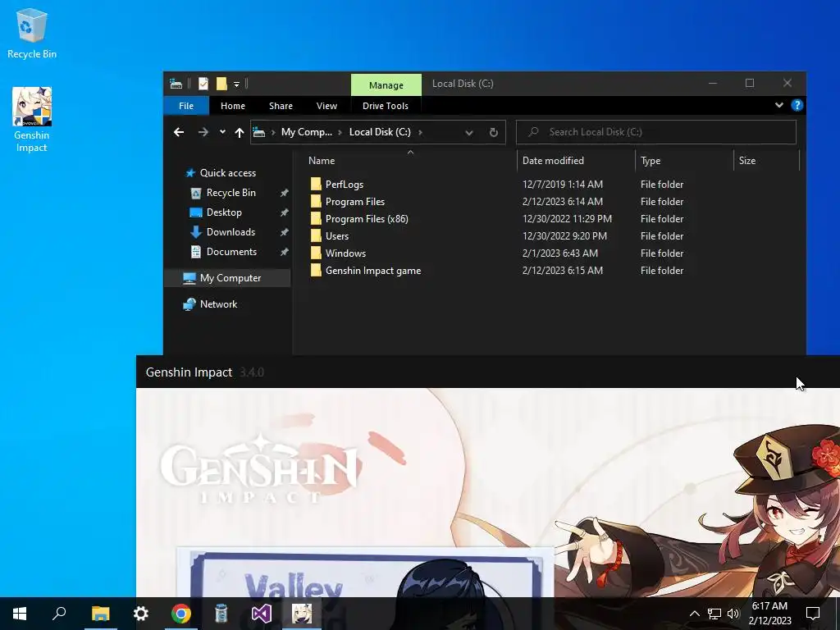Click the PerfLogs folder icon

[x=316, y=185]
